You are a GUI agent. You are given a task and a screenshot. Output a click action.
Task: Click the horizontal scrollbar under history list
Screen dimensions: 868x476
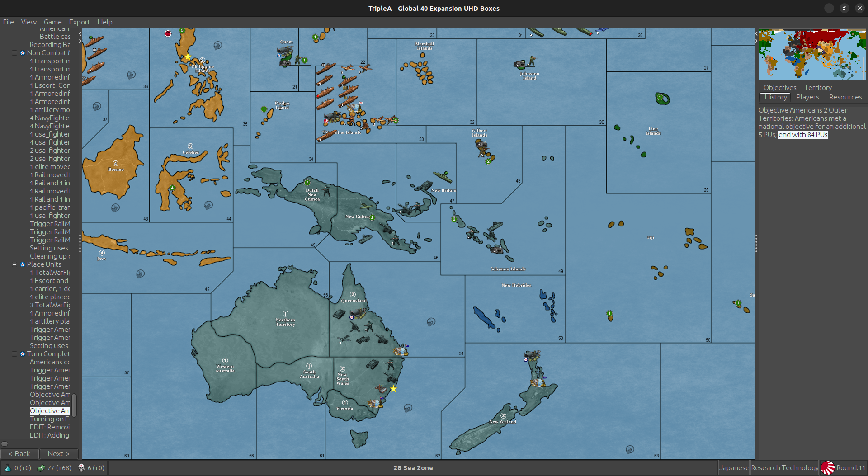(x=5, y=443)
